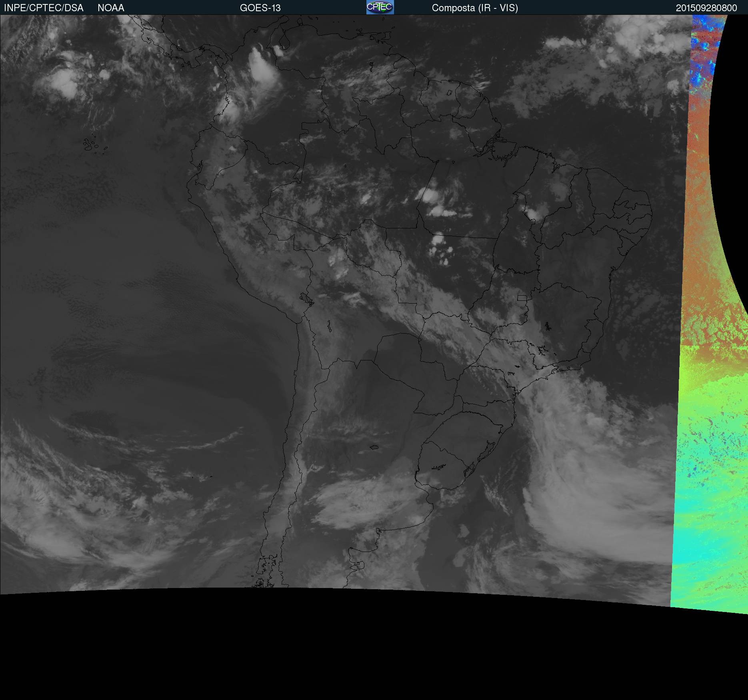Click the 201509280800 timestamp
Screen dimensions: 748x700
point(706,8)
